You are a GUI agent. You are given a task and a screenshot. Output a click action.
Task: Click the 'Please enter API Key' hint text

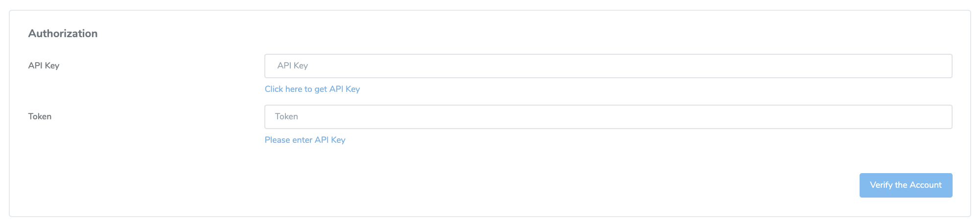click(305, 140)
